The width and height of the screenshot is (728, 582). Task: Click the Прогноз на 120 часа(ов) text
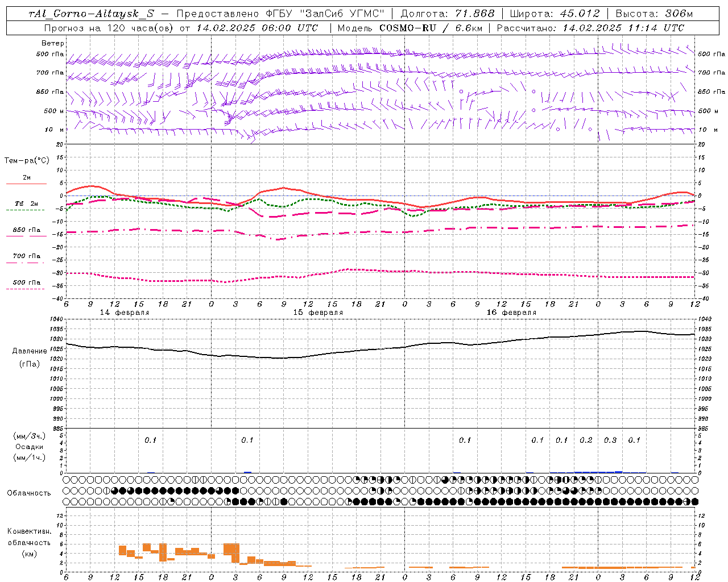tap(109, 28)
